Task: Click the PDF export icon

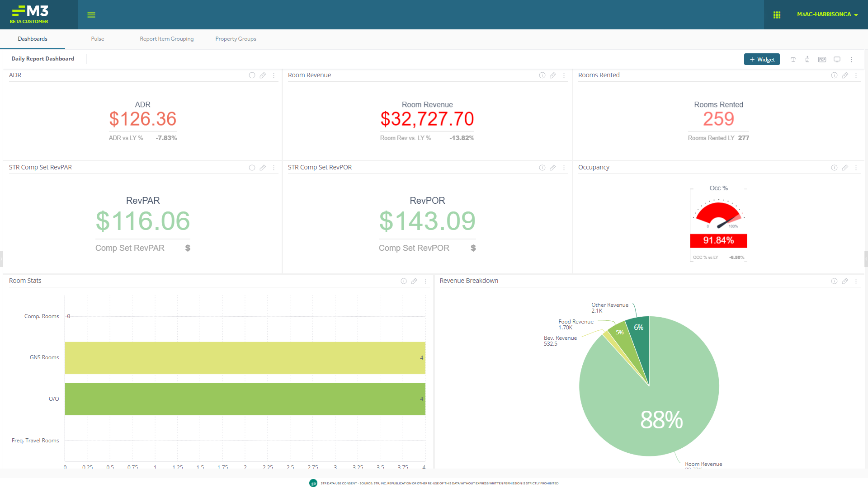Action: tap(822, 60)
